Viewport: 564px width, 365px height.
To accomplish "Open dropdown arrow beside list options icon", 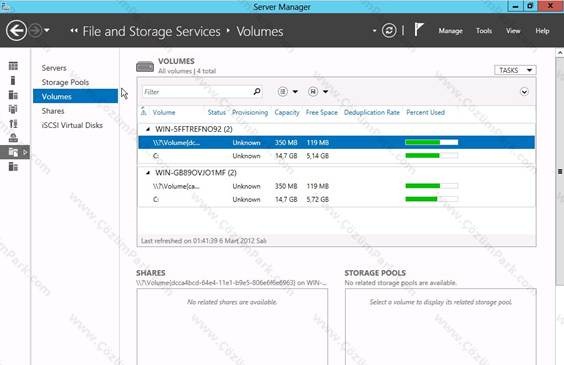I will pos(295,92).
